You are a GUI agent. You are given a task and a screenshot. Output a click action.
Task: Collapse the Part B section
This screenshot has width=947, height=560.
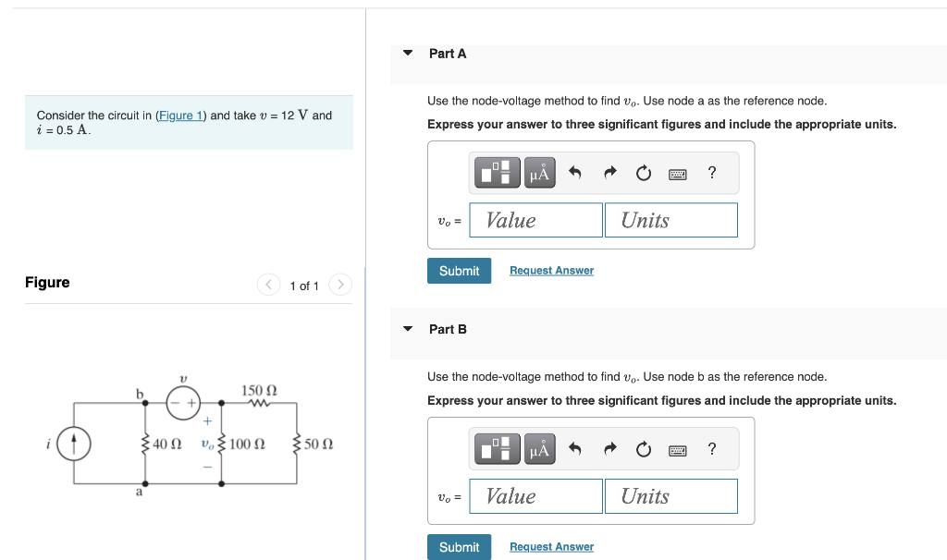coord(408,329)
